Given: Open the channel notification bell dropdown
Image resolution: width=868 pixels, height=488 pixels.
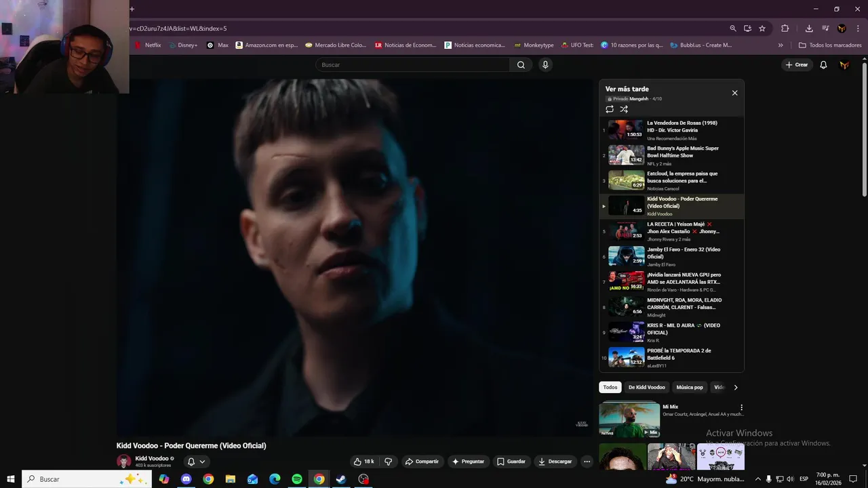Looking at the screenshot, I should coord(196,462).
